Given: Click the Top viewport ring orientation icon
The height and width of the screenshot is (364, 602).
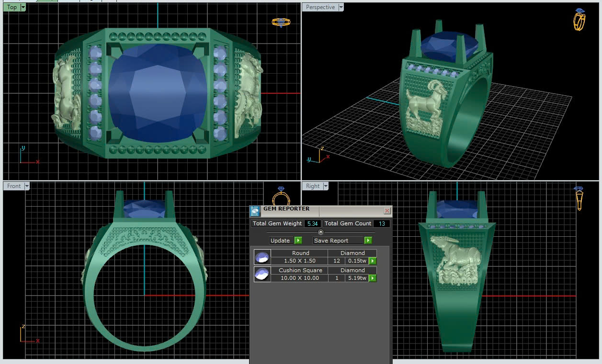Looking at the screenshot, I should coord(281,22).
